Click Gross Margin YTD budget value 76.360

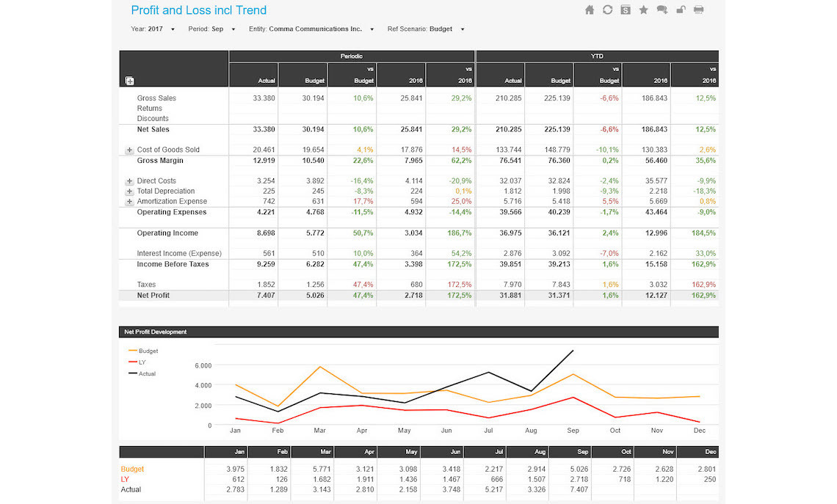point(559,160)
